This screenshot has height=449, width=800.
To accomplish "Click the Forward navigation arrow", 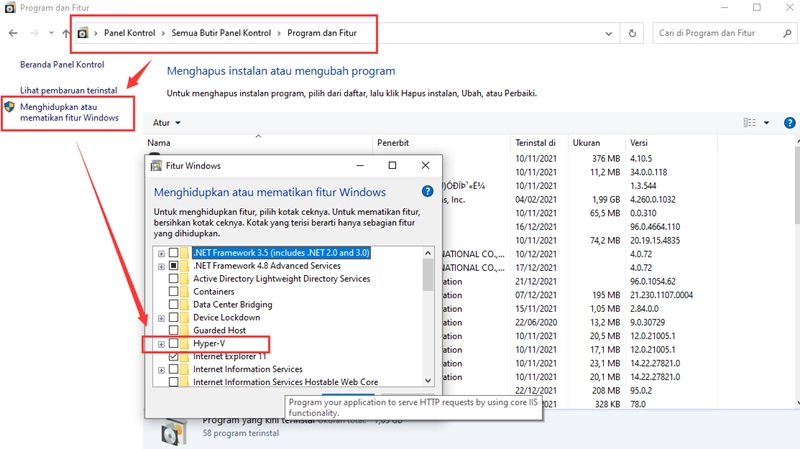I will pyautogui.click(x=34, y=33).
